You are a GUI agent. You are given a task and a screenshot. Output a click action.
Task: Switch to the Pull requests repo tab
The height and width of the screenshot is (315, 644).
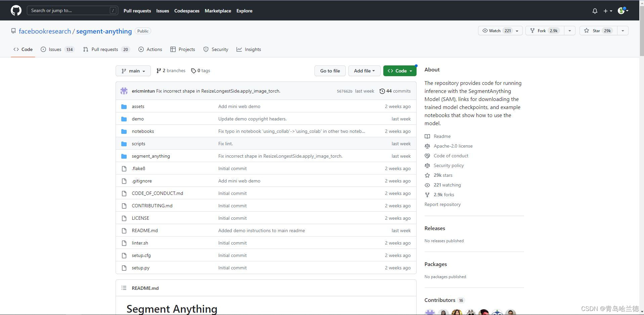click(x=106, y=49)
